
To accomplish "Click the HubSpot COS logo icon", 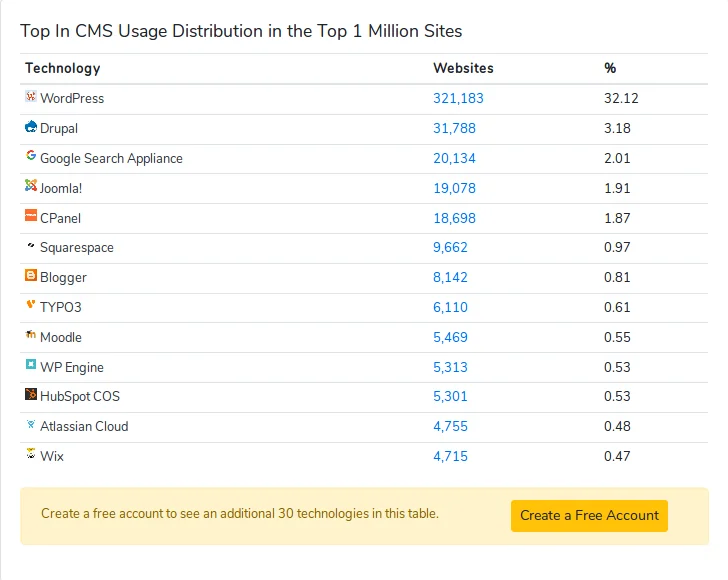I will tap(31, 395).
